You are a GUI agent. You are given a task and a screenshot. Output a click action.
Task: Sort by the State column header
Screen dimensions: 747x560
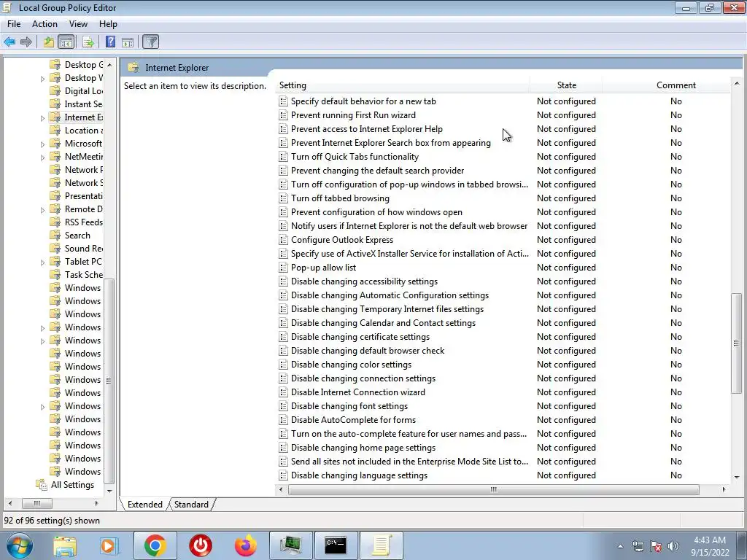coord(566,85)
